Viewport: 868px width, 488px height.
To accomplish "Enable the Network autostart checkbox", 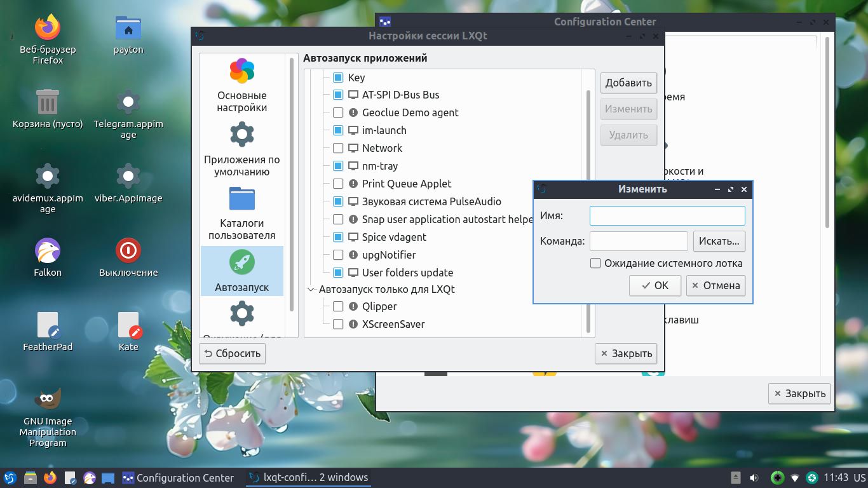I will (338, 148).
